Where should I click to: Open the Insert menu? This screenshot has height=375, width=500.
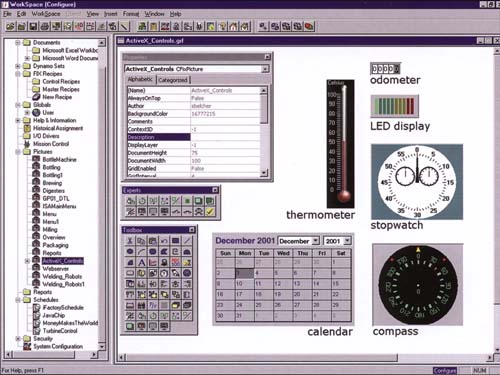(111, 14)
